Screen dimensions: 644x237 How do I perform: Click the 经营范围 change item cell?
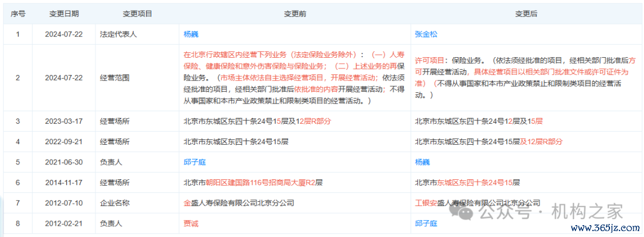coord(114,77)
